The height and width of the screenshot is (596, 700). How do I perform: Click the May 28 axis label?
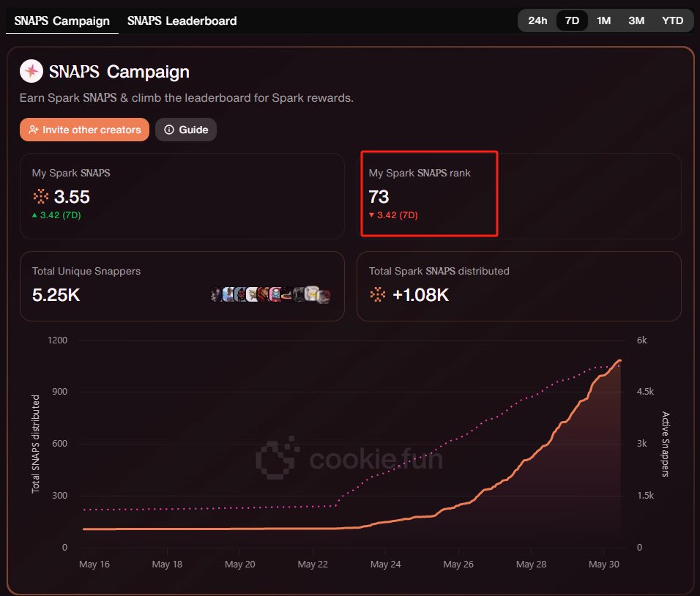531,565
